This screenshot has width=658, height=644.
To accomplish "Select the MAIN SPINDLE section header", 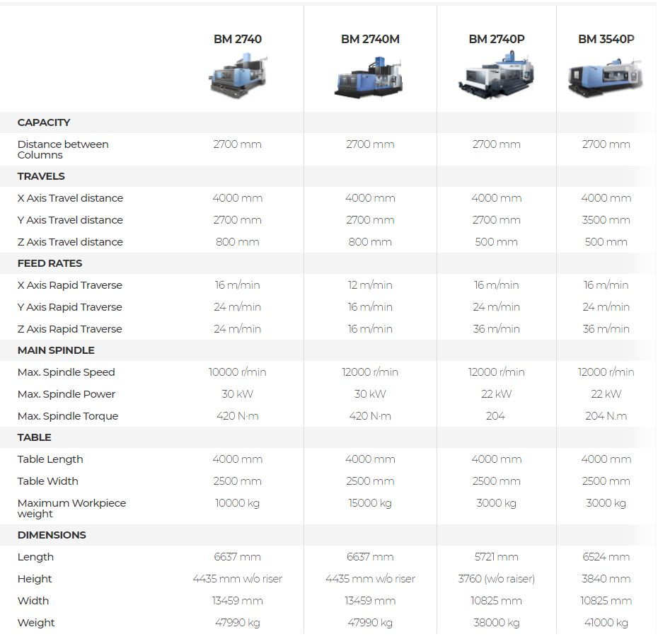I will (x=56, y=350).
